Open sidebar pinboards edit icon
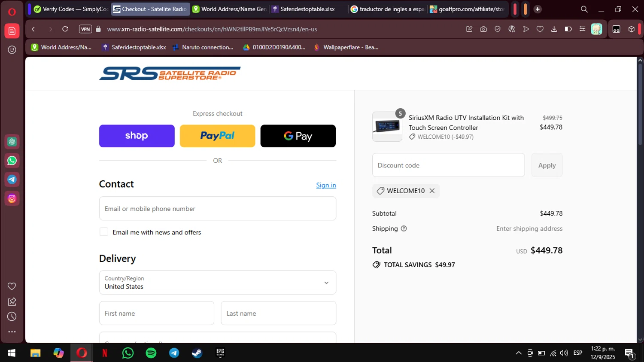 [x=12, y=301]
